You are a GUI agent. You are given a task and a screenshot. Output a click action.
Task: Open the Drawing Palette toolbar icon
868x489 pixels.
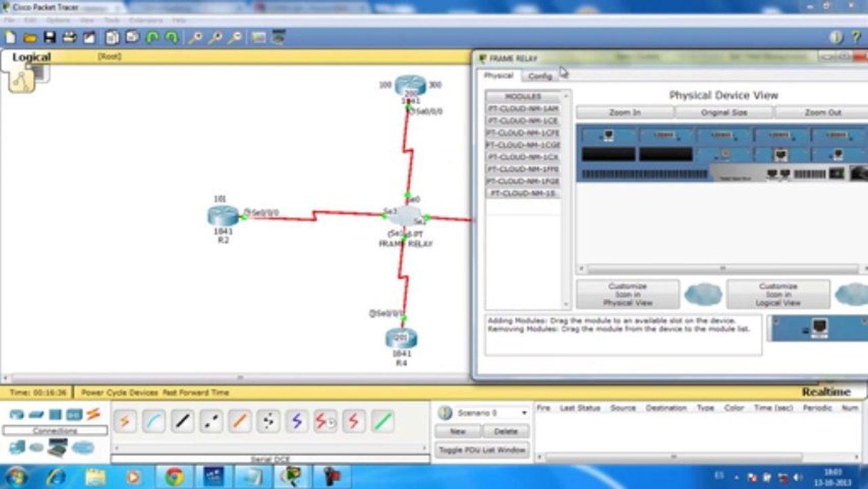point(259,37)
